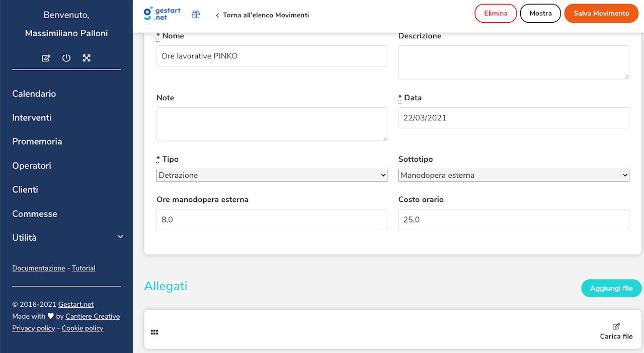
Task: Toggle fullscreen with the expand arrows icon
Action: 86,58
